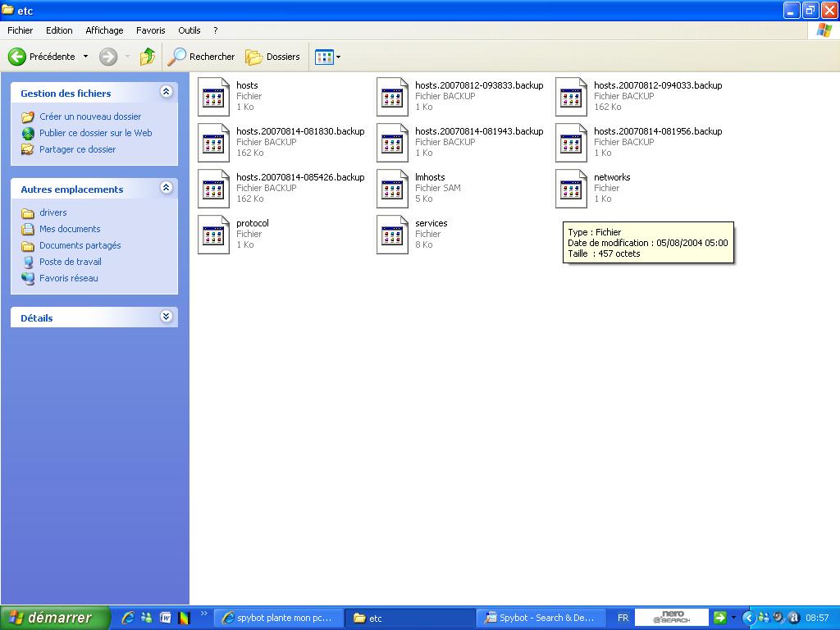Open the Précédente history dropdown arrow

(x=85, y=57)
